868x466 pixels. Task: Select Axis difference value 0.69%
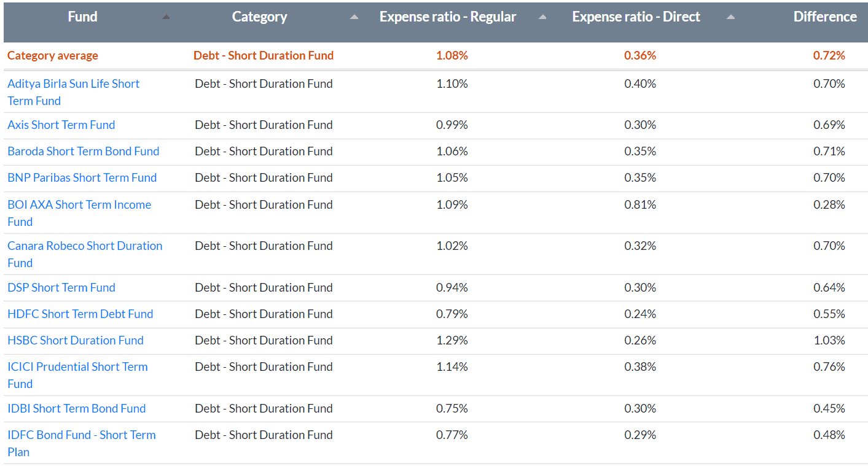pyautogui.click(x=829, y=125)
